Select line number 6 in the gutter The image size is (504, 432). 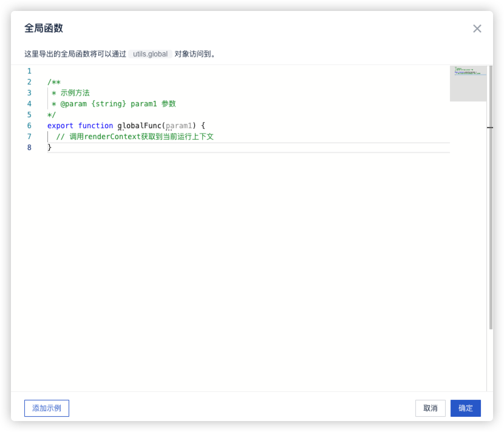point(29,126)
